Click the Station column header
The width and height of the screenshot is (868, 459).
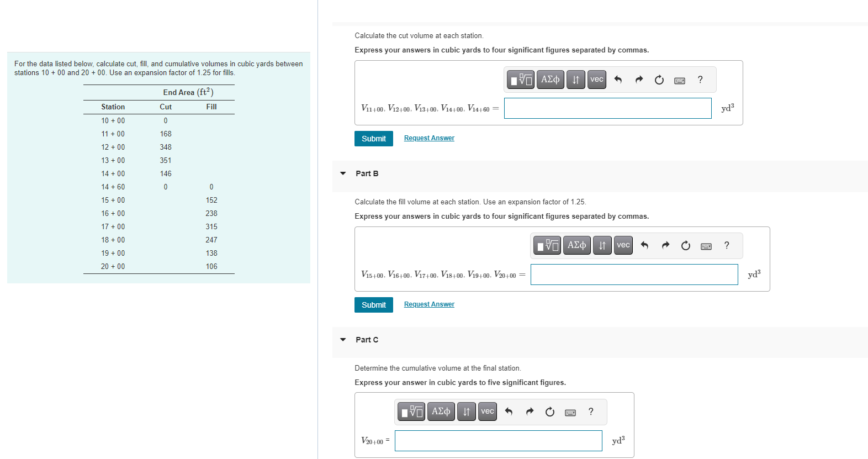point(113,107)
